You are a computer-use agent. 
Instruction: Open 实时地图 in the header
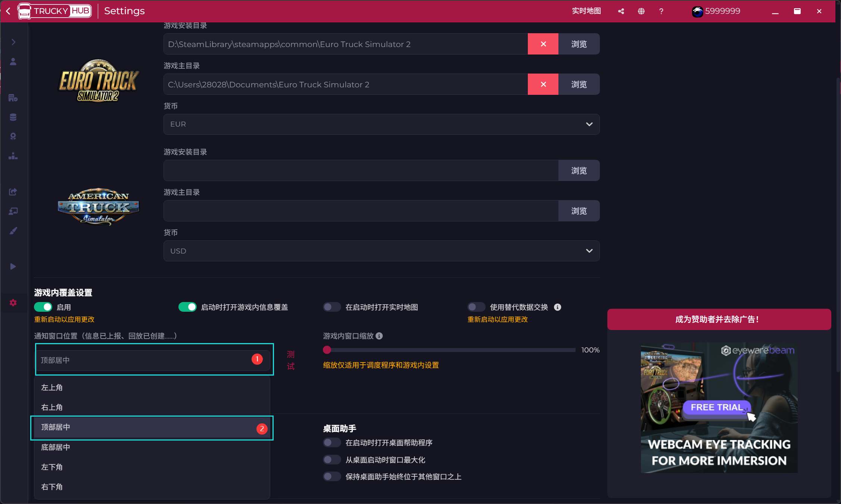[x=586, y=11]
